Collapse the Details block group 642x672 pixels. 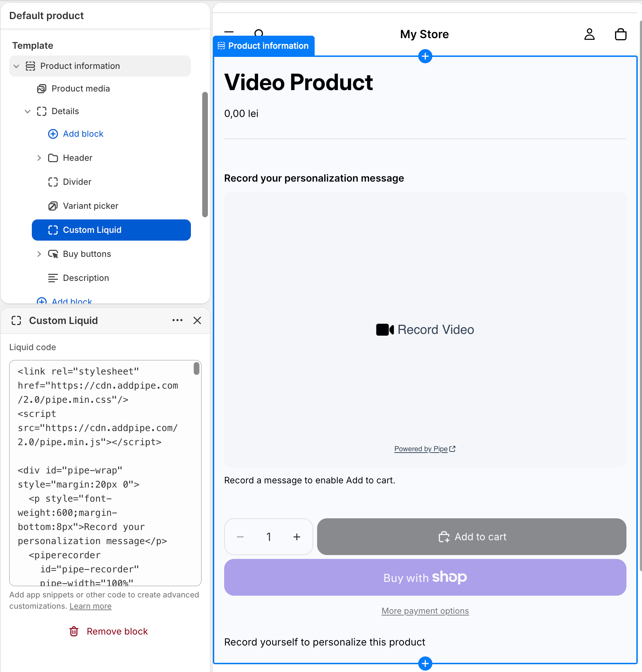tap(28, 111)
